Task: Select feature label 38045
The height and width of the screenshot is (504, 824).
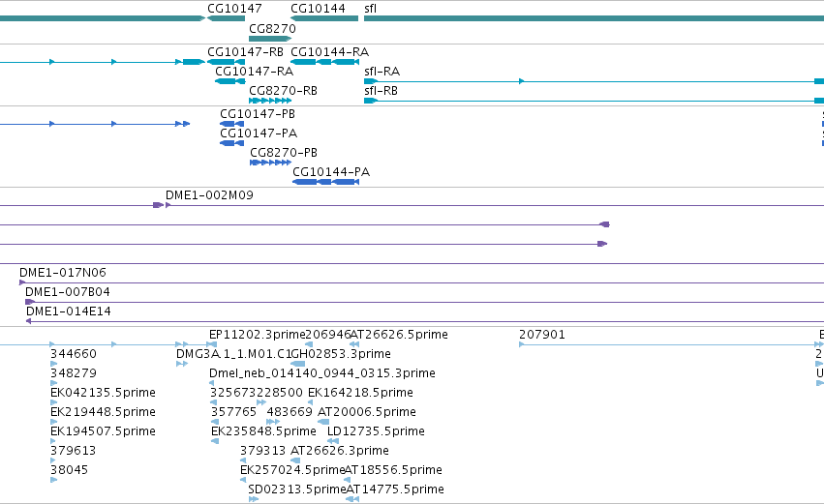Action: click(69, 470)
